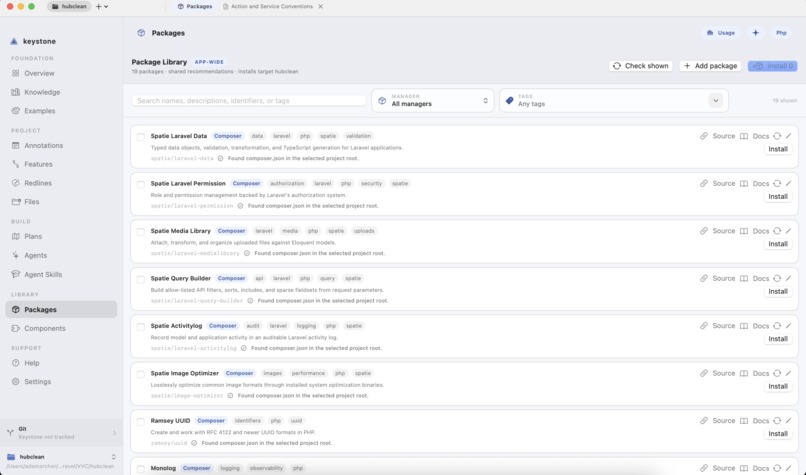806x475 pixels.
Task: Select the Monolog package checkbox
Action: pos(140,469)
